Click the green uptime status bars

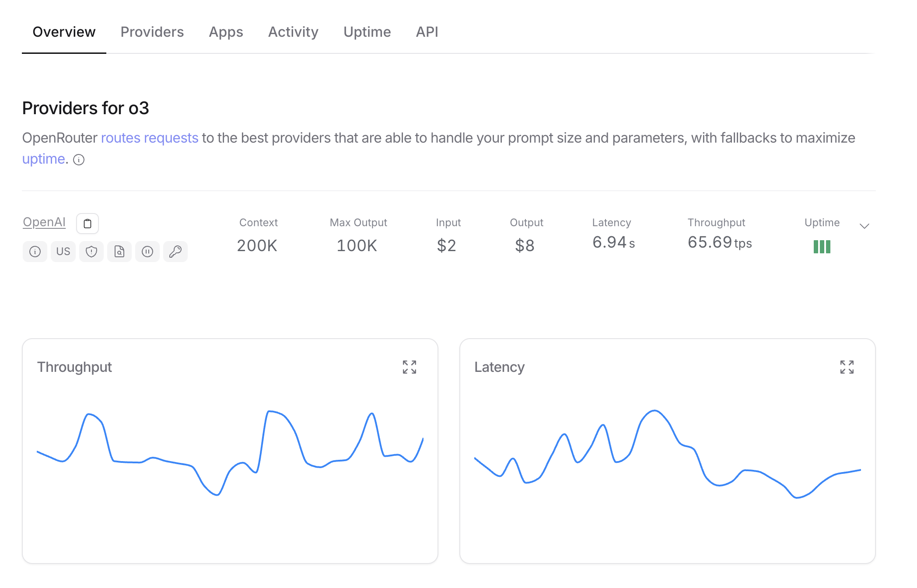click(822, 247)
